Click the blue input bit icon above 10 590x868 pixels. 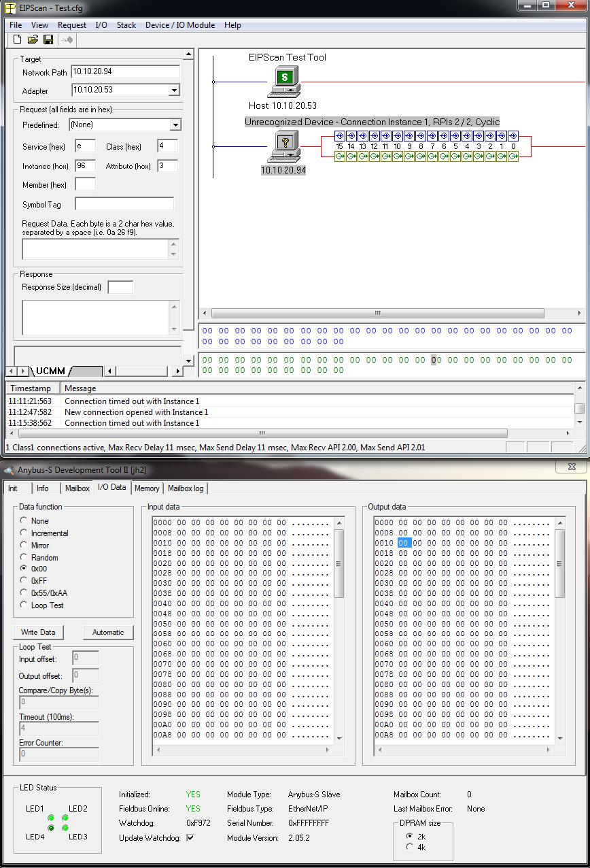point(398,136)
